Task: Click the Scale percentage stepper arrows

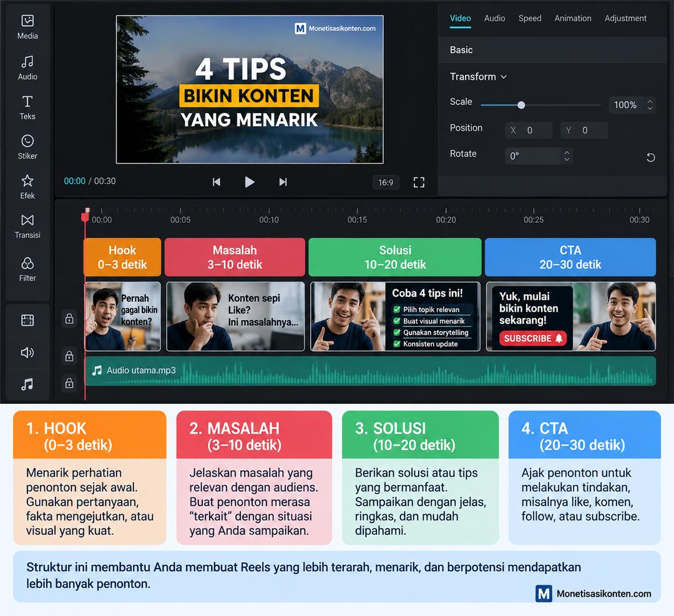Action: coord(650,105)
